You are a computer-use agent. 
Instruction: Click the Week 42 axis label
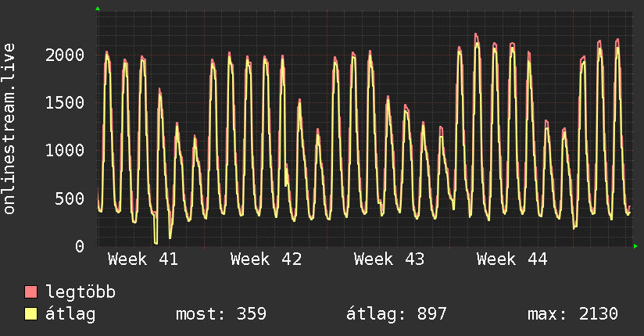[267, 259]
